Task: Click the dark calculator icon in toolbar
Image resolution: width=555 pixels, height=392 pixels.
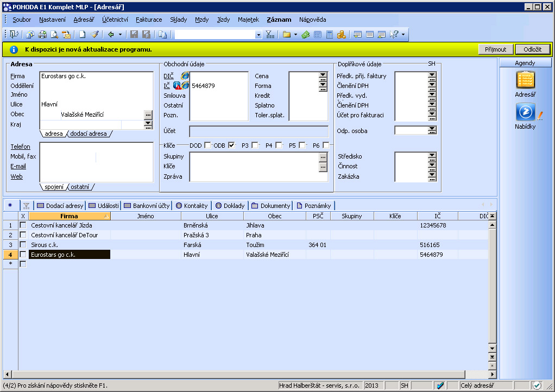Action: pos(330,34)
